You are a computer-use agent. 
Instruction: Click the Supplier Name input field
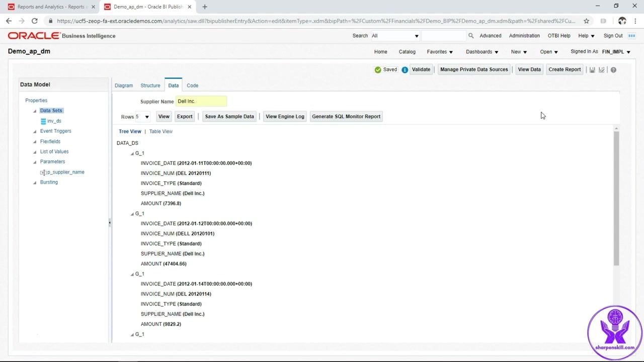click(x=201, y=102)
